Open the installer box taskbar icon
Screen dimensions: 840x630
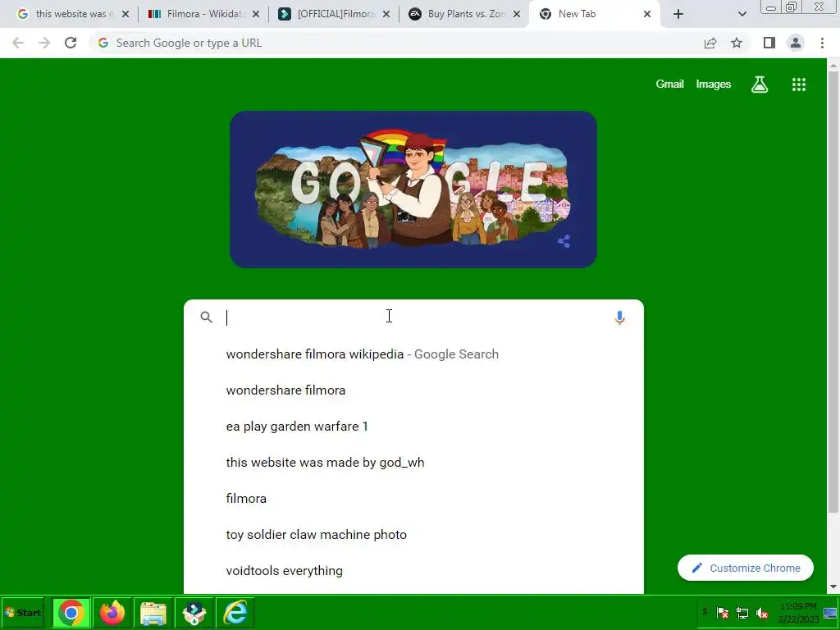(194, 613)
